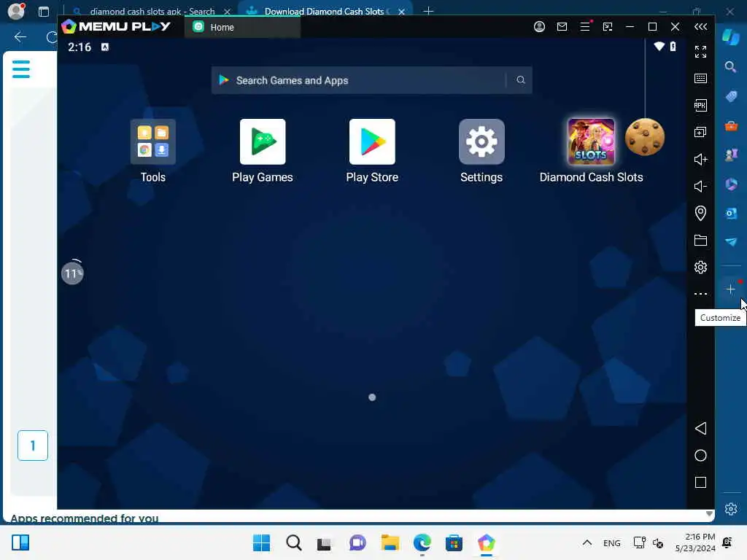Open shopping tag in Edge sidebar
The height and width of the screenshot is (560, 747).
(731, 96)
